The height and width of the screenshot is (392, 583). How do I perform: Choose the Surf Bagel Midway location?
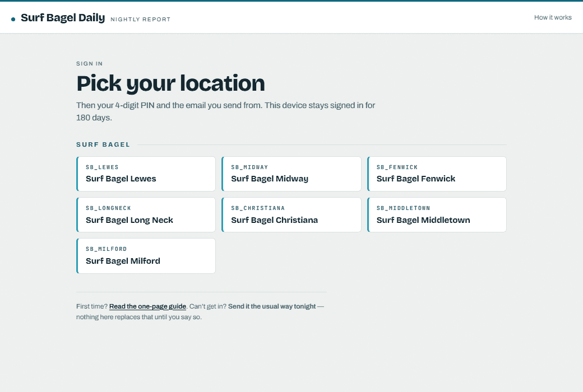tap(291, 174)
